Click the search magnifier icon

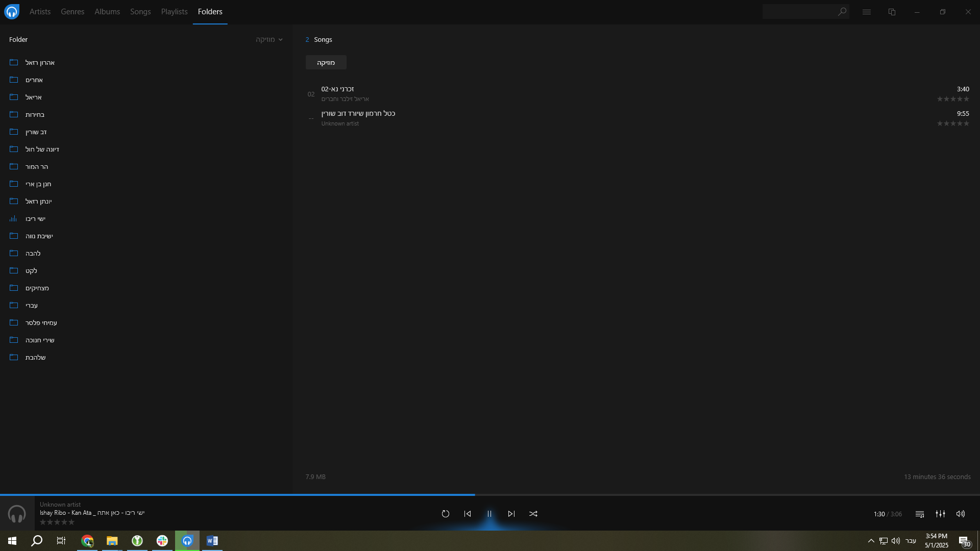[842, 11]
